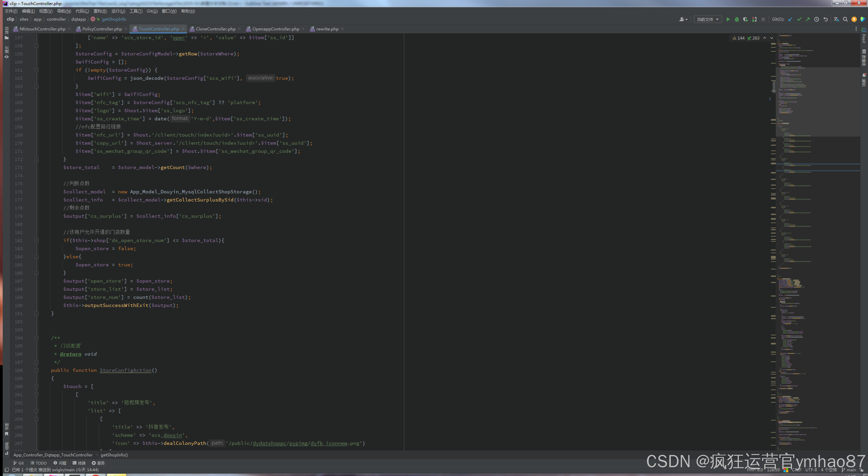Click Git update project arrow
Viewport: 868px width, 476px height.
tap(790, 19)
